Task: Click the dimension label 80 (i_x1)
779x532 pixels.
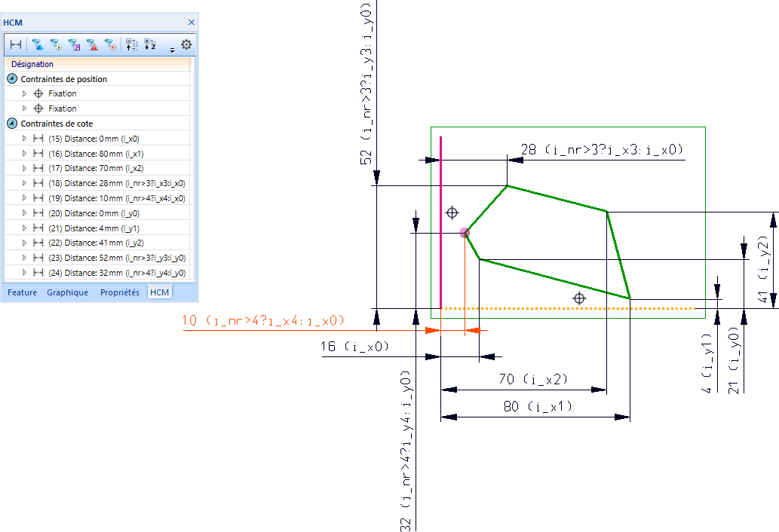Action: click(538, 406)
